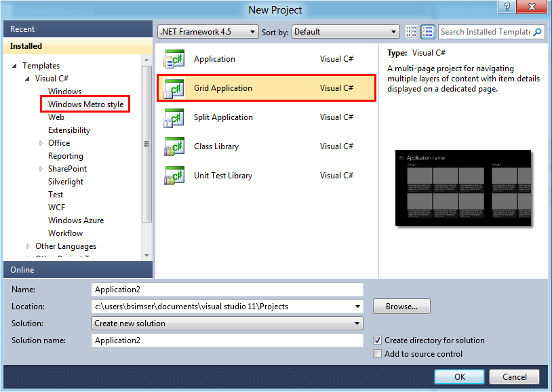Screen dimensions: 552x392
Task: Select the 'Unit Test Library' template name
Action: [223, 176]
